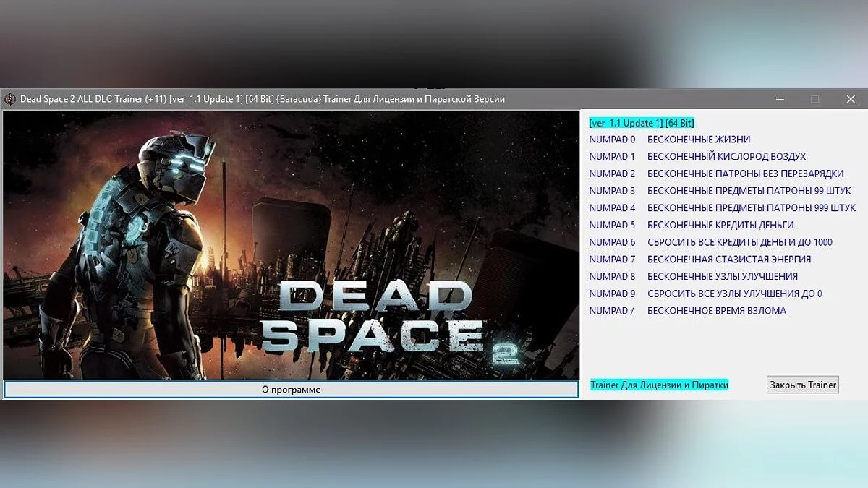Click БЕСКОНЕЧНОЕ ВРЕМЯ ВЗЛОМА text

click(717, 311)
